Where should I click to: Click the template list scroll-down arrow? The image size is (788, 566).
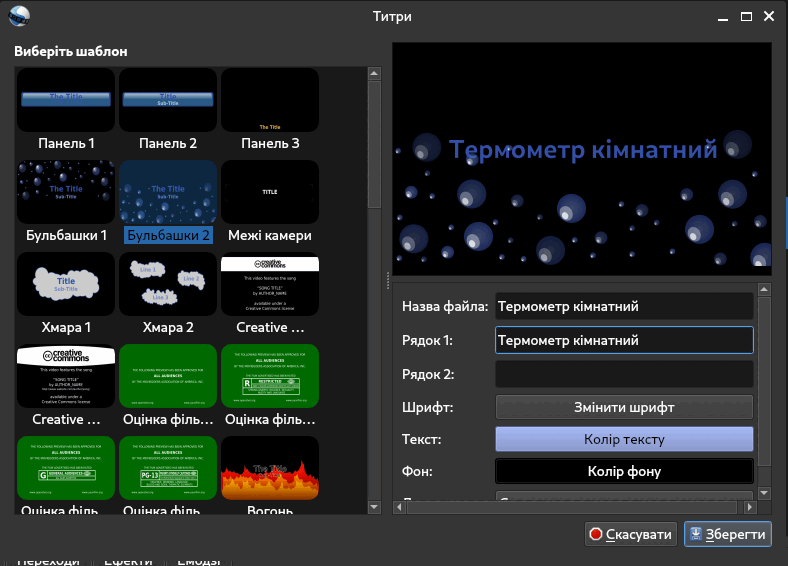pyautogui.click(x=374, y=507)
